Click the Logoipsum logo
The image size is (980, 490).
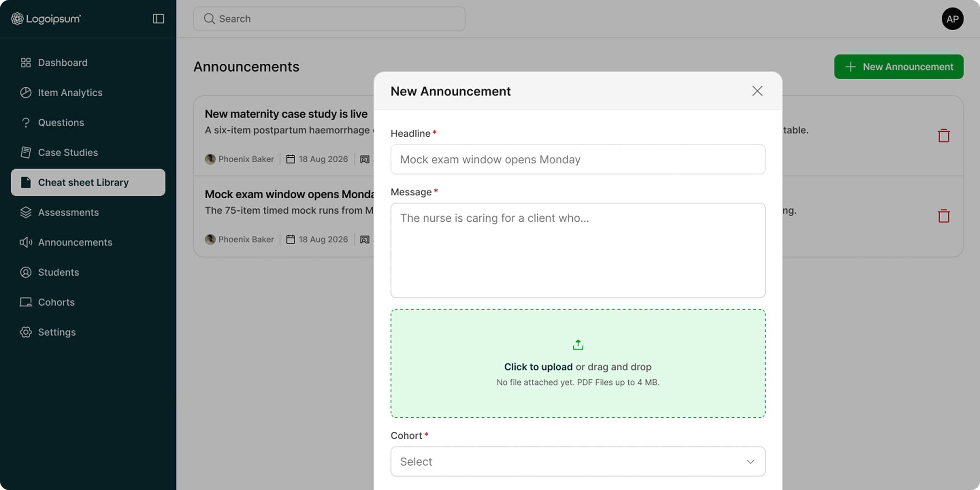point(46,19)
